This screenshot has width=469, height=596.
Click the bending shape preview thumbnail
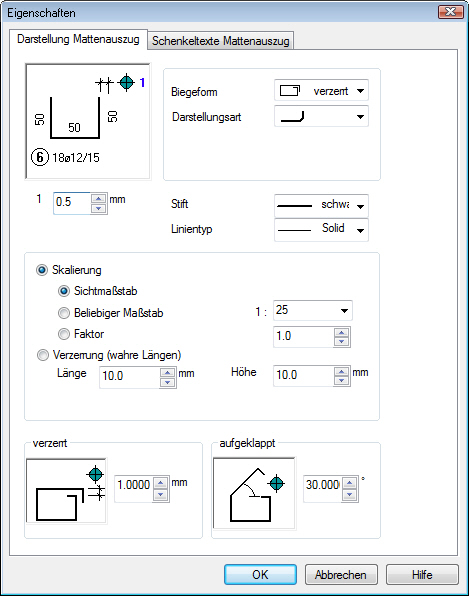tap(88, 121)
